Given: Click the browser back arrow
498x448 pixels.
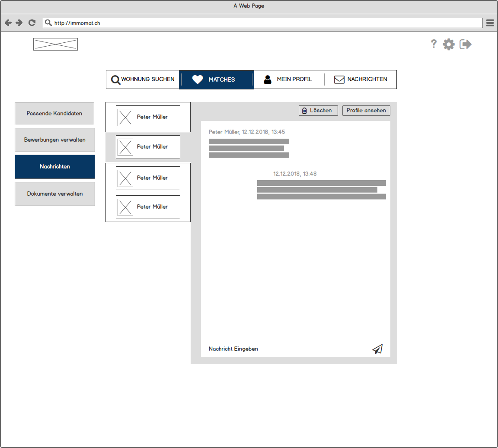Looking at the screenshot, I should [x=8, y=23].
